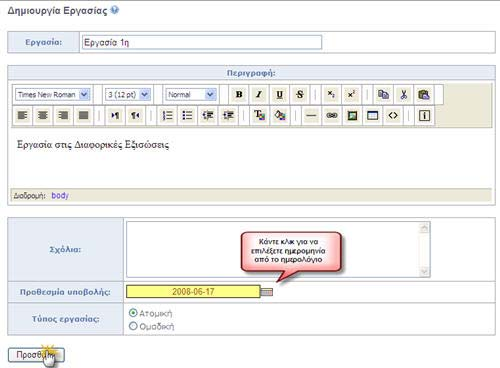The height and width of the screenshot is (368, 500).
Task: Select the Ατομική radio button
Action: (x=133, y=313)
